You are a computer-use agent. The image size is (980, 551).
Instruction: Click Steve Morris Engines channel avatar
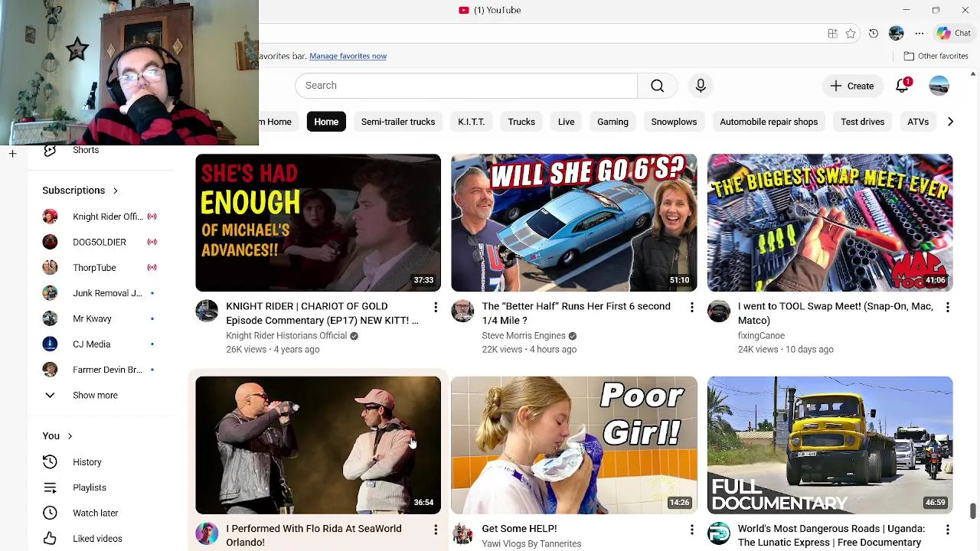462,311
